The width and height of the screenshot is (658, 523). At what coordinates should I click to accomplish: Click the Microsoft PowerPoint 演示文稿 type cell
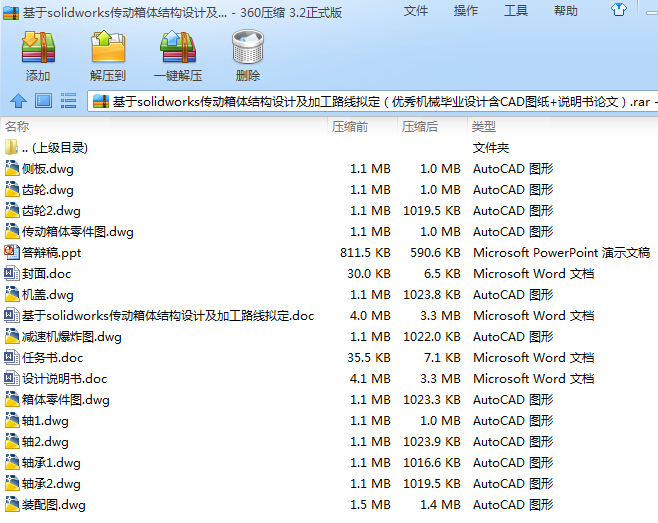click(x=561, y=253)
